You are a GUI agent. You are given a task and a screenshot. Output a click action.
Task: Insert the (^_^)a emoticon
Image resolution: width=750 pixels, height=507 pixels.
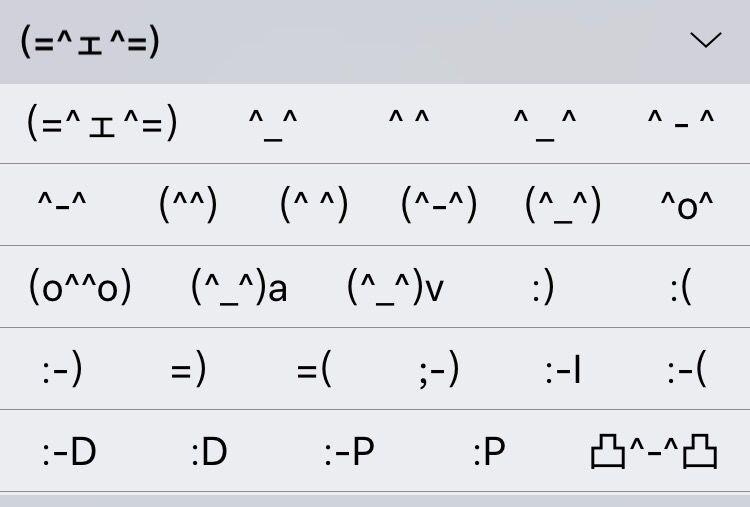tap(239, 288)
